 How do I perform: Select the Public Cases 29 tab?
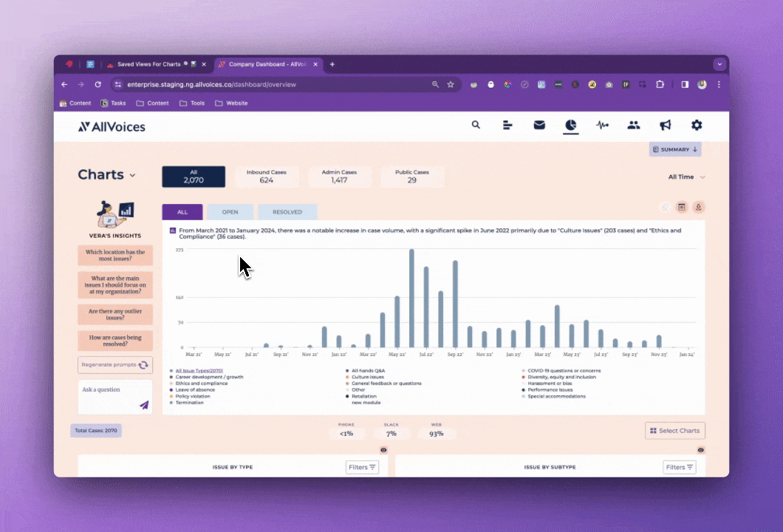(412, 177)
